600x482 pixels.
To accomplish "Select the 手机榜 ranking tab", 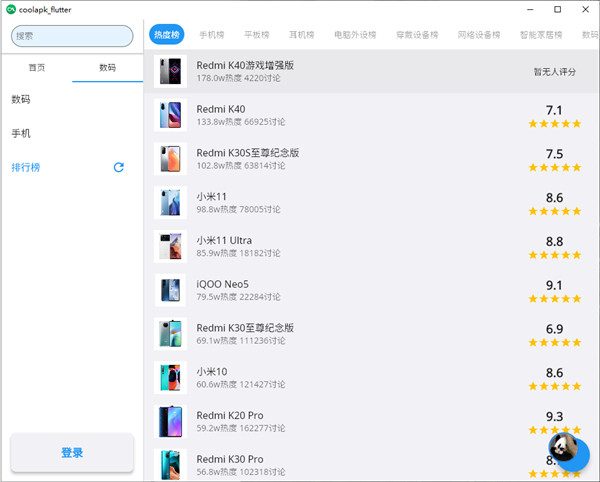I will [x=211, y=34].
